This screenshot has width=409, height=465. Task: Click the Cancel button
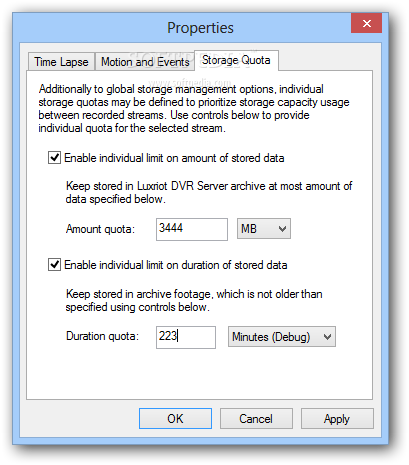[x=256, y=418]
